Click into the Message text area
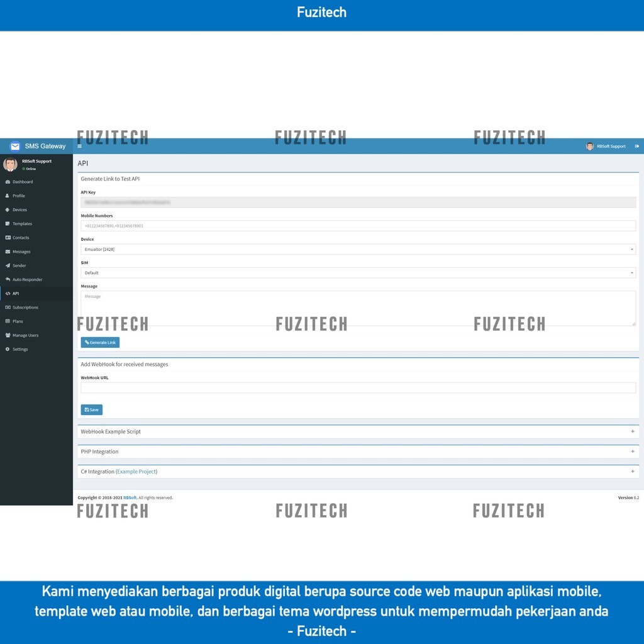644x644 pixels. [358, 308]
